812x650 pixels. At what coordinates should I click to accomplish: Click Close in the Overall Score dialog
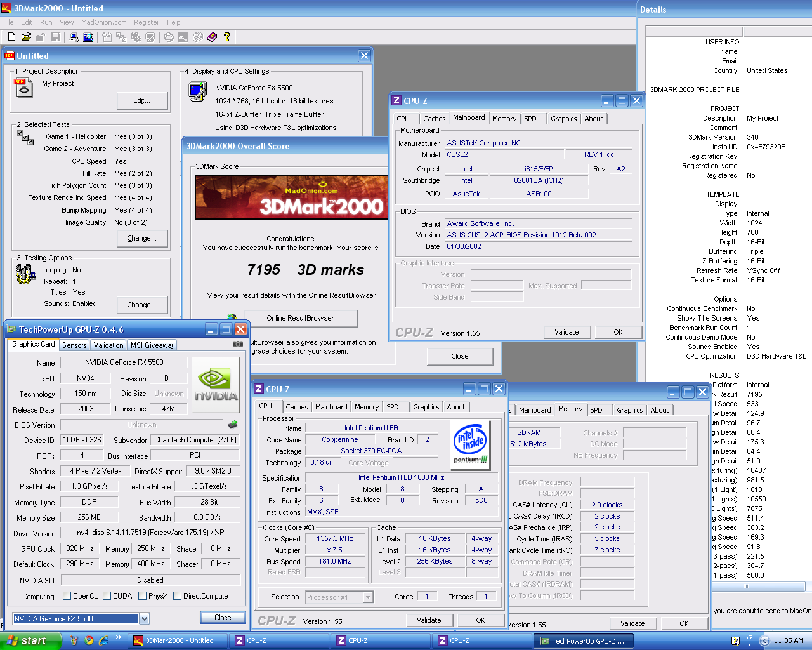pos(460,356)
